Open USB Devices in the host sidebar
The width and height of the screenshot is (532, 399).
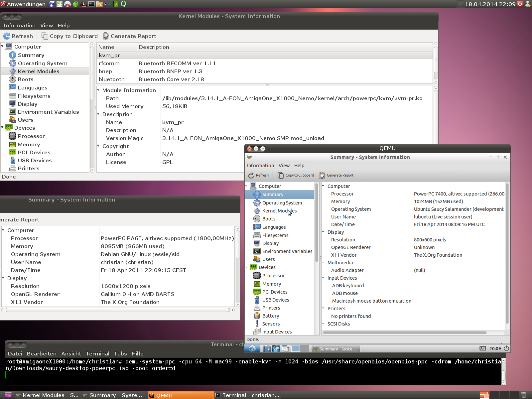pyautogui.click(x=35, y=160)
